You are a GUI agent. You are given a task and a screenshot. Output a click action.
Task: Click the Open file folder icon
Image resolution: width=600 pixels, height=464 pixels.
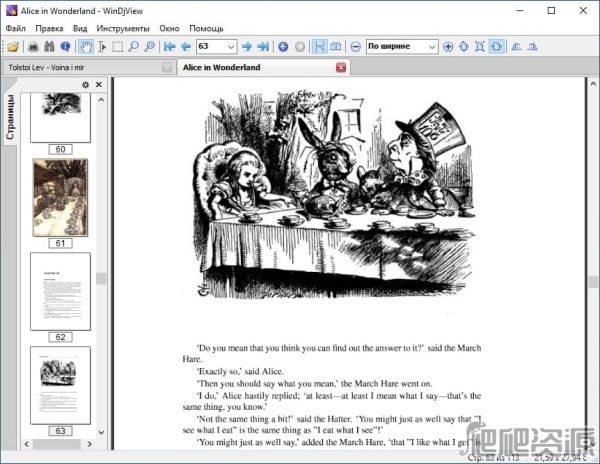click(13, 46)
